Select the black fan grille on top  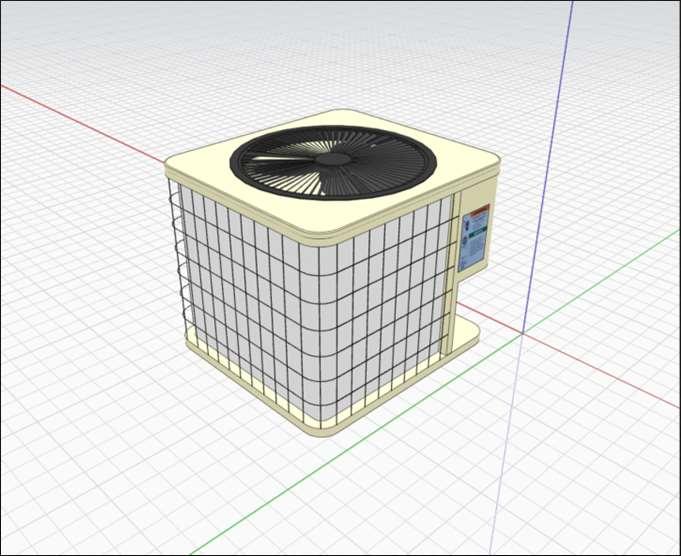pyautogui.click(x=333, y=162)
